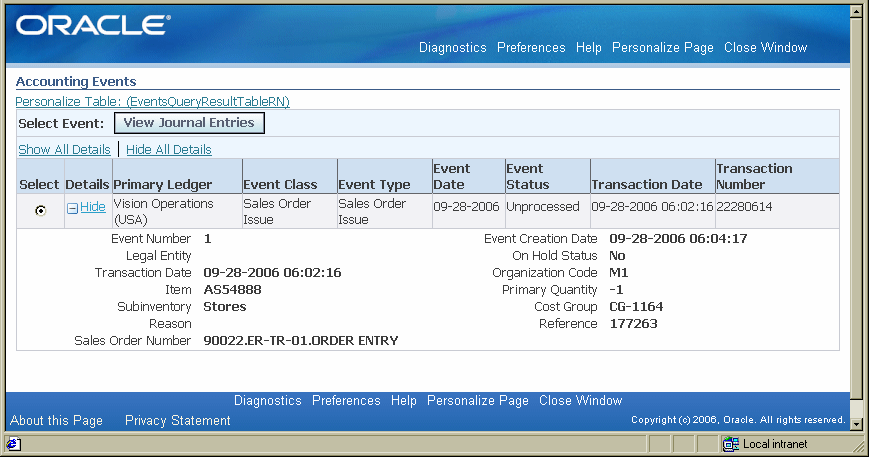The image size is (869, 457).
Task: Open Personalize Page in the top header
Action: pyautogui.click(x=663, y=48)
